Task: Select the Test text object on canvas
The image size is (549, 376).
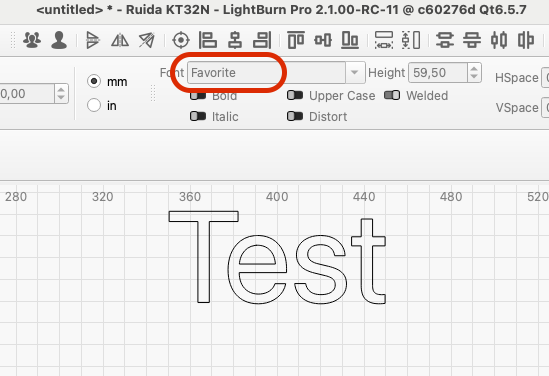Action: click(x=277, y=258)
